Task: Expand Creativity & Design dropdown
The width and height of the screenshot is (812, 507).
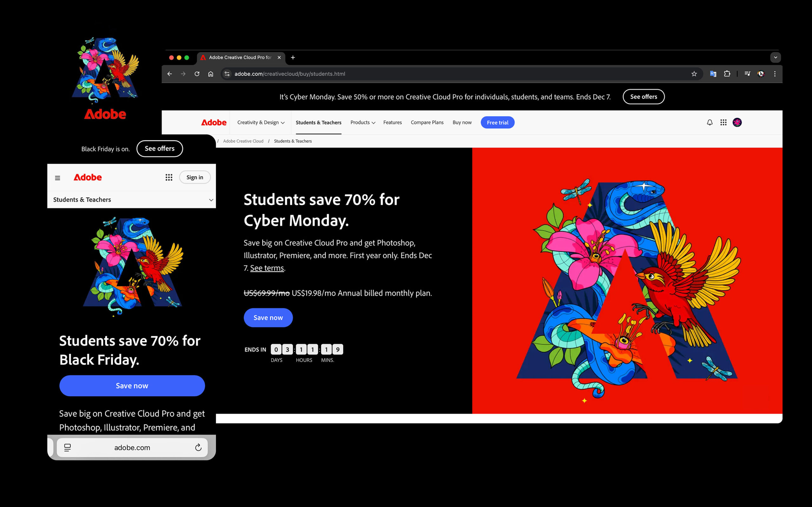Action: coord(261,122)
